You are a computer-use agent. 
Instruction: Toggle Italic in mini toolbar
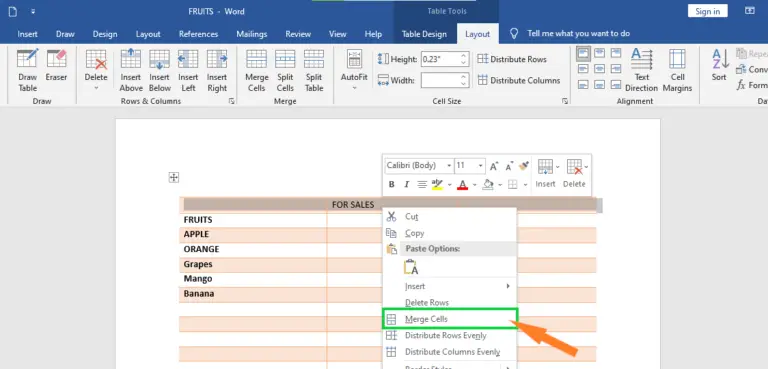[406, 184]
